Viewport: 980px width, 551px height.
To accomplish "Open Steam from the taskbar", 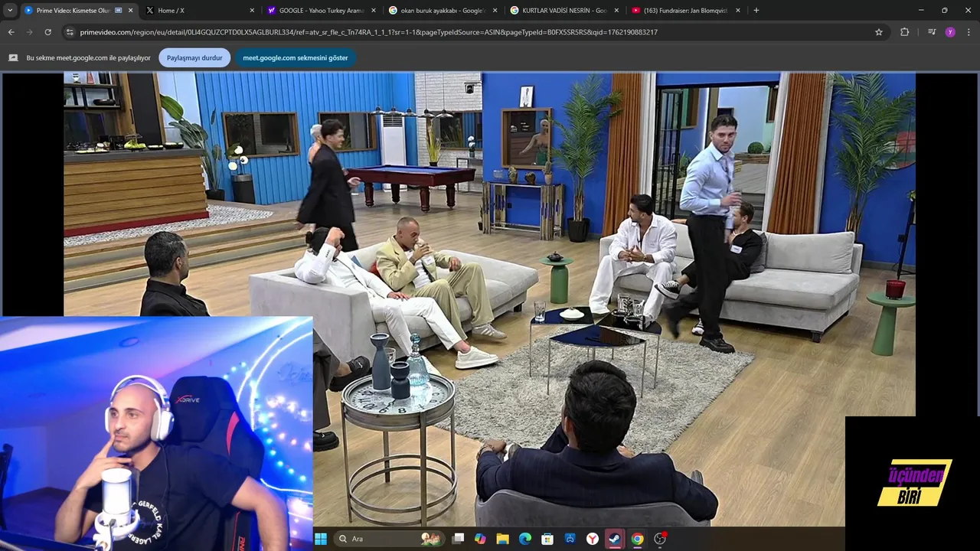I will (x=615, y=539).
